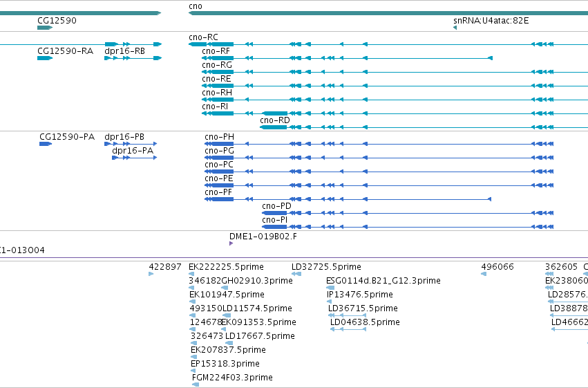Viewport: 588px width, 388px height.
Task: Click the LD17667.5prime EST label
Action: coord(260,337)
